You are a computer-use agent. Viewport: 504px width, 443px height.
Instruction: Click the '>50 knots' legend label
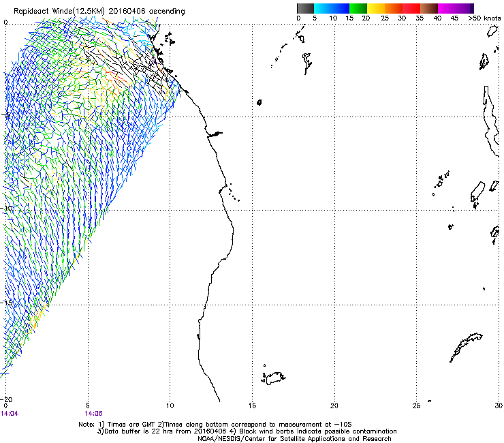pyautogui.click(x=484, y=18)
